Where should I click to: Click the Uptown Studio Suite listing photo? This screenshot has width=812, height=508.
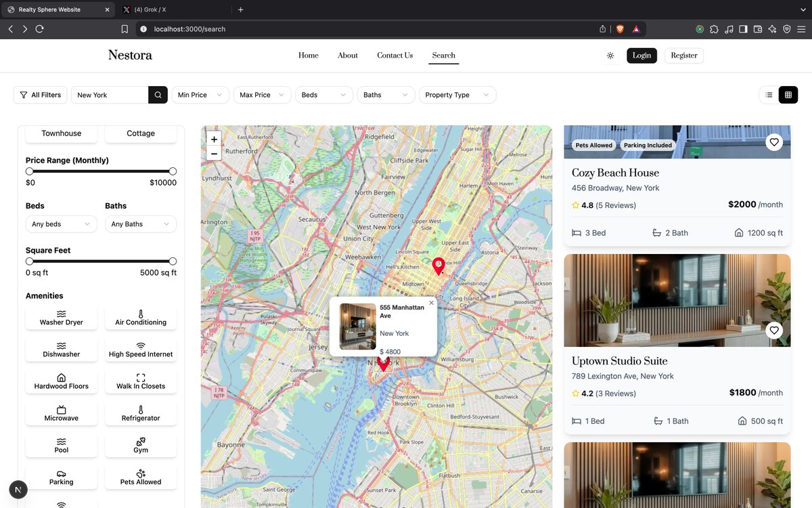677,301
